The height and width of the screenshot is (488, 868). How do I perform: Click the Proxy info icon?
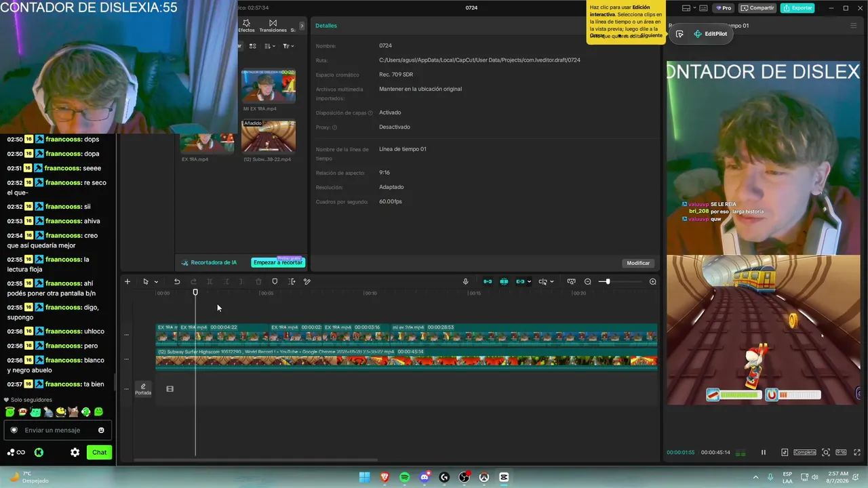[x=334, y=127]
